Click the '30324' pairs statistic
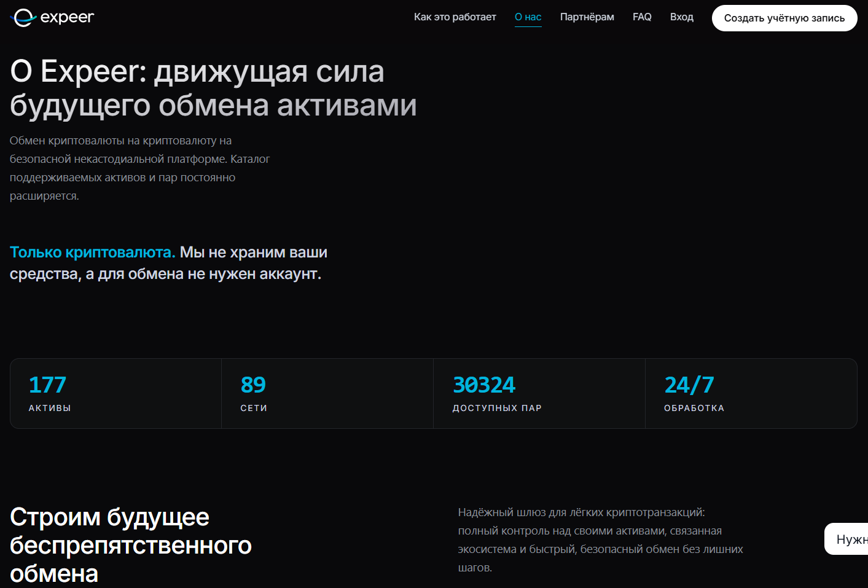The image size is (868, 588). click(484, 385)
